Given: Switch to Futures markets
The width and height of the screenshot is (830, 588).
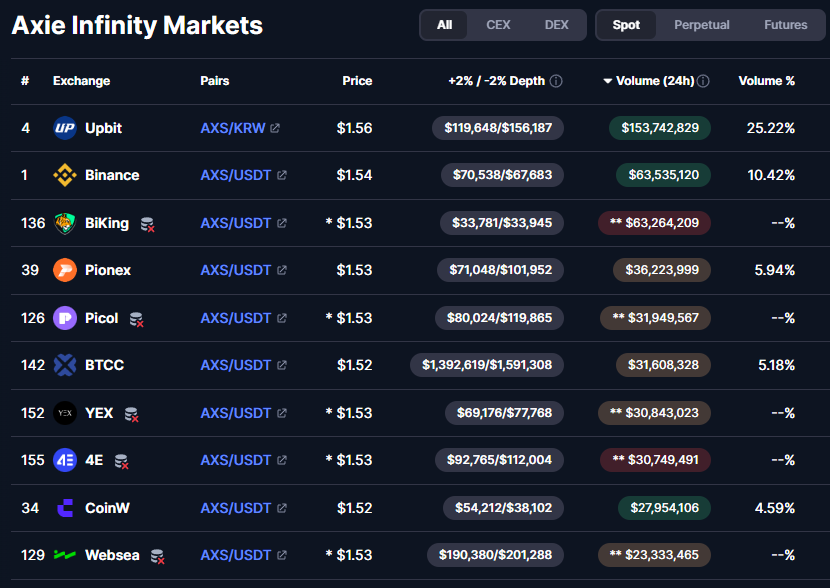Looking at the screenshot, I should [x=786, y=25].
